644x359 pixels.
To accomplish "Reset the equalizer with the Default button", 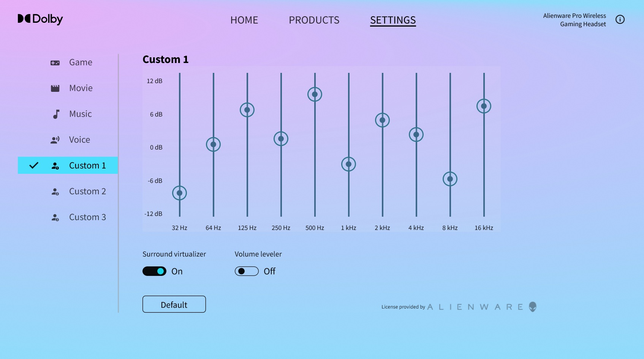I will (x=174, y=304).
